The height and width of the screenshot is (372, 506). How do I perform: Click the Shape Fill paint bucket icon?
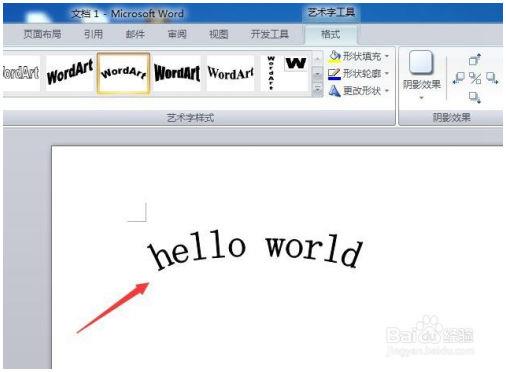334,57
